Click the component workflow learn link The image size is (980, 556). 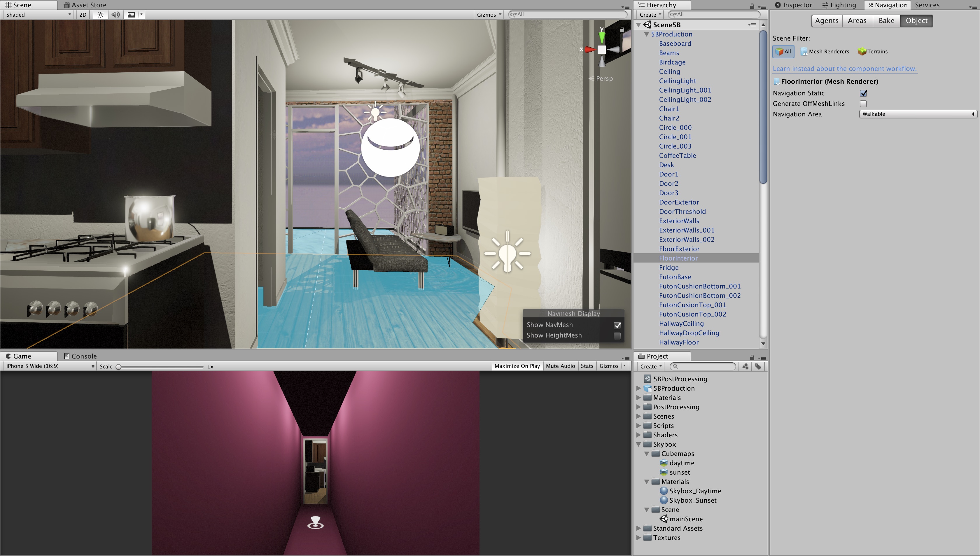[x=844, y=69]
